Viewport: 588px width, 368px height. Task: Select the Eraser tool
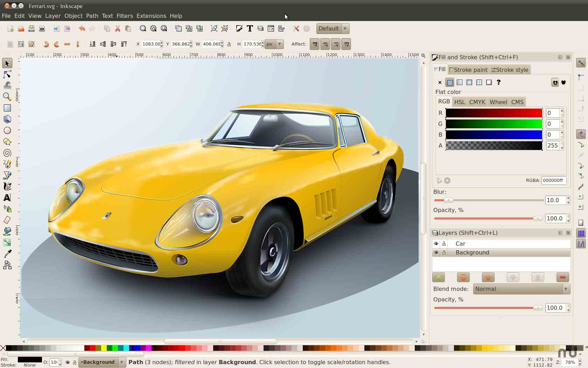click(7, 220)
